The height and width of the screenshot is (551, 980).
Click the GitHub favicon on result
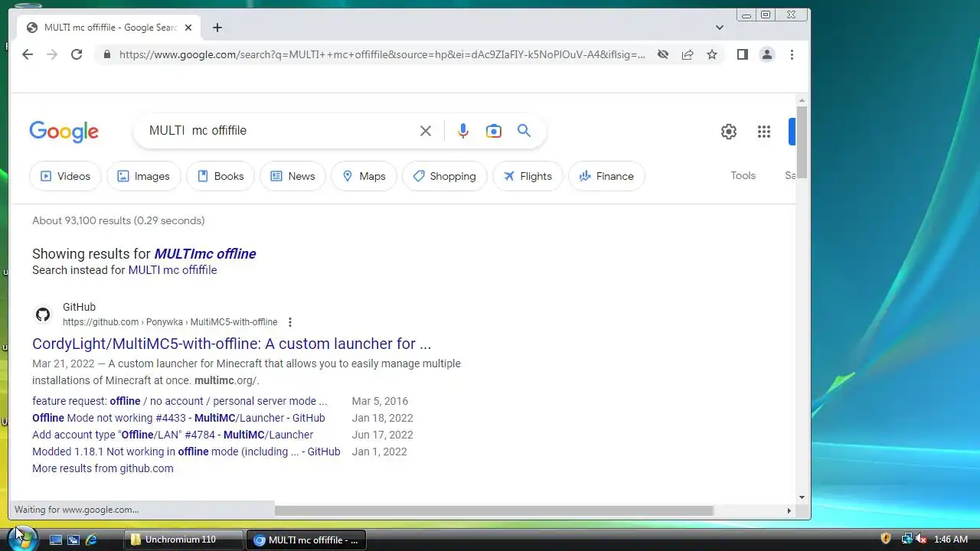click(43, 315)
